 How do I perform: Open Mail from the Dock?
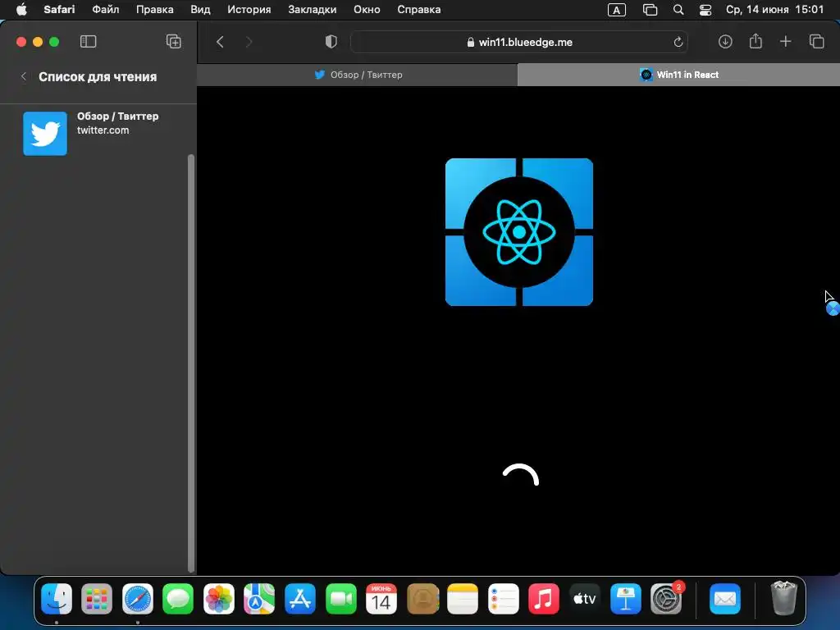point(725,599)
